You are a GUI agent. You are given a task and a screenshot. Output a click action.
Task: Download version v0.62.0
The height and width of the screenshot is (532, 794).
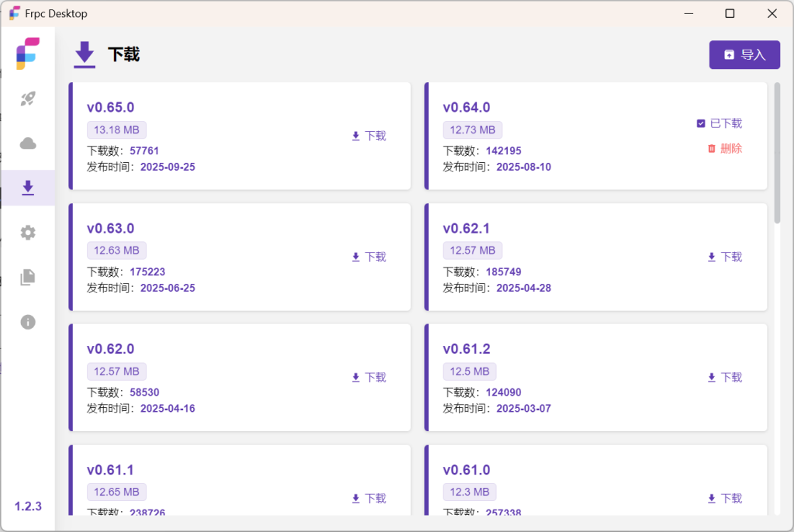tap(368, 378)
